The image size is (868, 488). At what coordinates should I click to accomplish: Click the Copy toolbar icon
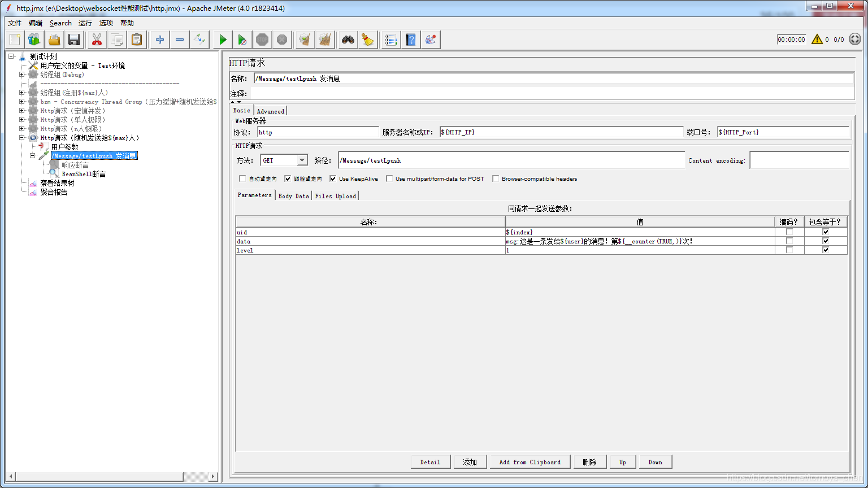point(117,40)
